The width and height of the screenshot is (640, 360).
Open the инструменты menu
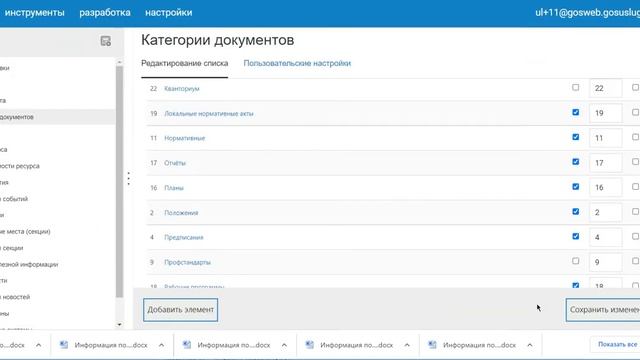pos(35,13)
